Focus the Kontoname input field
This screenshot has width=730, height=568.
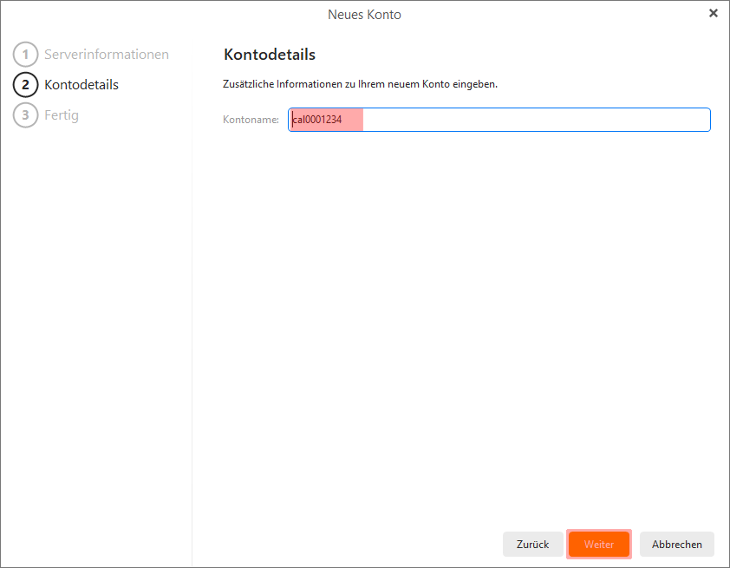click(x=499, y=120)
